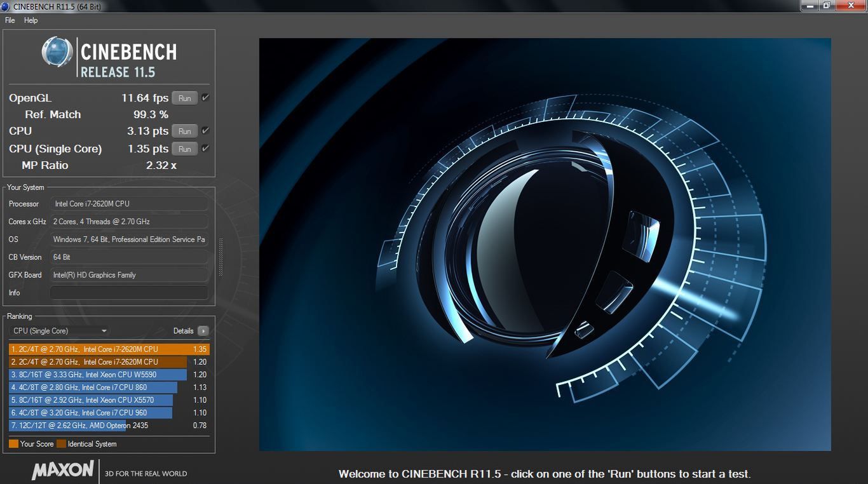Restore down the CINEBENCH window
Screen dimensions: 868x484
pos(826,5)
